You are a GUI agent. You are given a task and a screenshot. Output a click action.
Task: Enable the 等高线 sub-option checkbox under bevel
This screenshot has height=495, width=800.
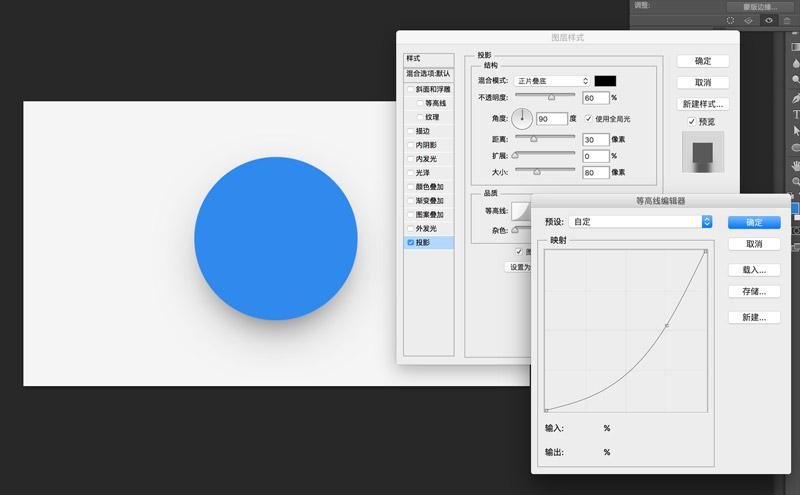(420, 103)
